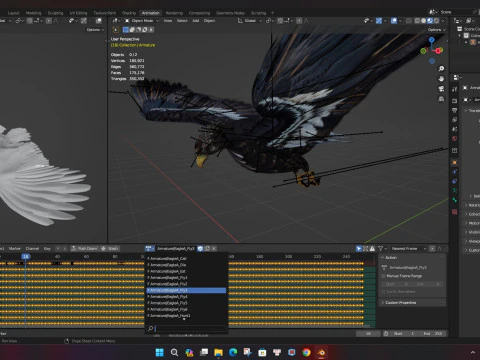The width and height of the screenshot is (480, 360).
Task: Select ArmatureEagleA_Call action from list
Action: pyautogui.click(x=186, y=259)
